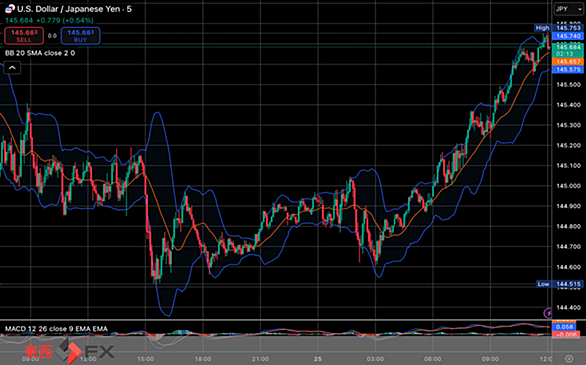
Task: Click the currency-pair flag icon beside the title
Action: pyautogui.click(x=10, y=9)
